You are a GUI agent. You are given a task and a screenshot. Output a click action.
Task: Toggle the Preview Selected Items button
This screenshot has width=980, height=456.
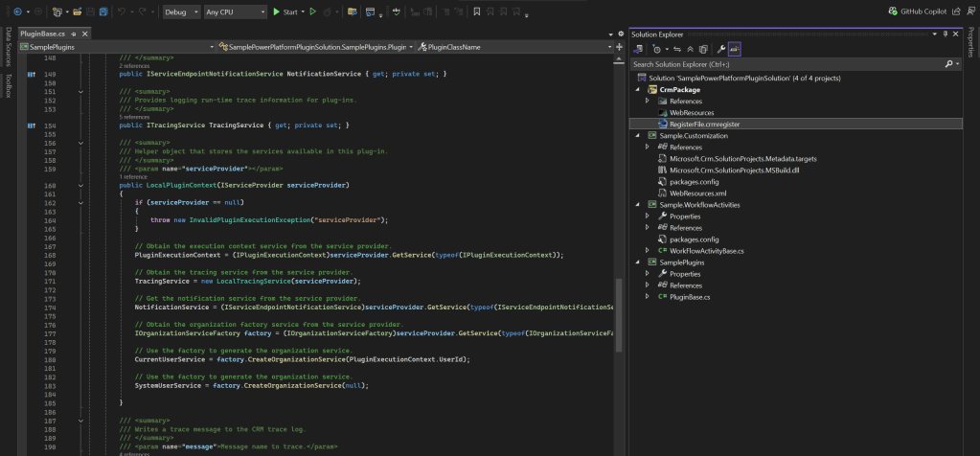(x=735, y=48)
